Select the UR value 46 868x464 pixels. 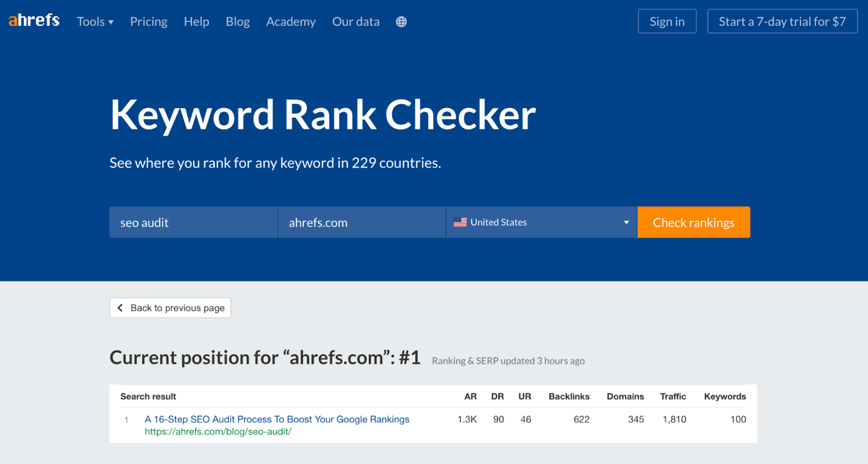click(526, 419)
